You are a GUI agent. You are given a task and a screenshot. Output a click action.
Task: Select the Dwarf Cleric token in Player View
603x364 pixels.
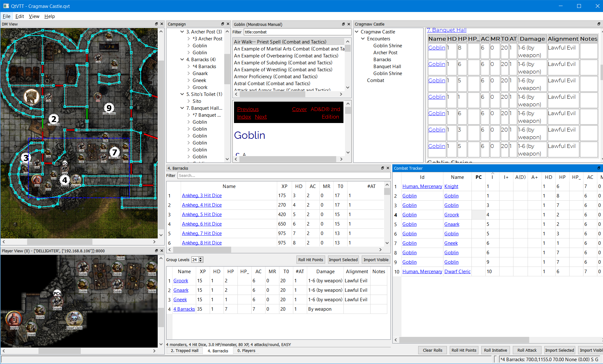point(74,319)
